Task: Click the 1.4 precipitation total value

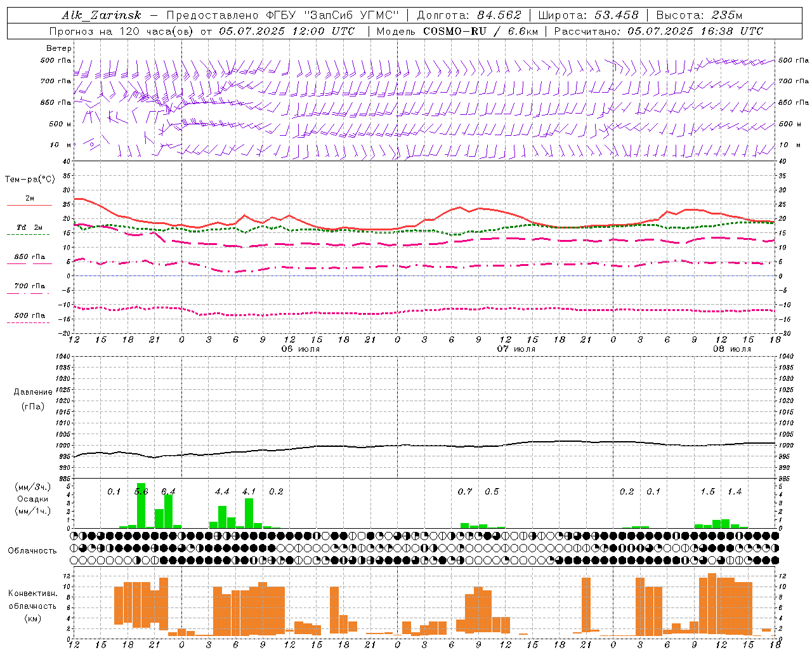Action: click(x=735, y=491)
